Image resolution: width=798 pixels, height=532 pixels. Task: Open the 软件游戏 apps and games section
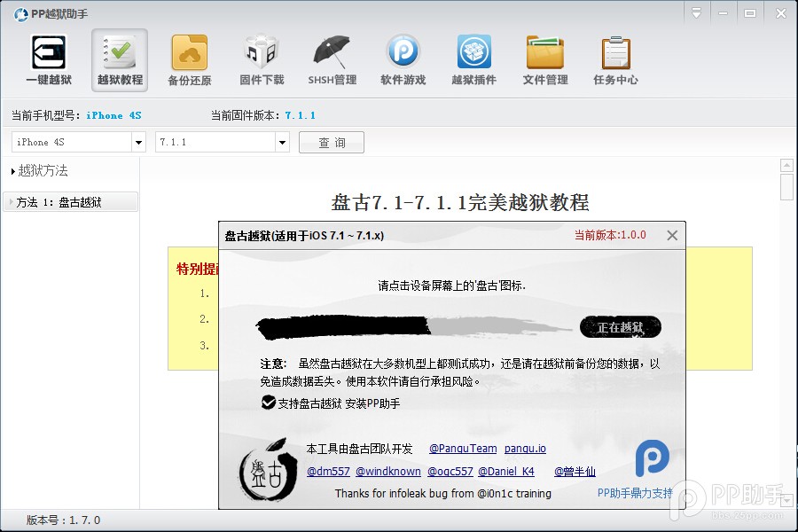(403, 59)
